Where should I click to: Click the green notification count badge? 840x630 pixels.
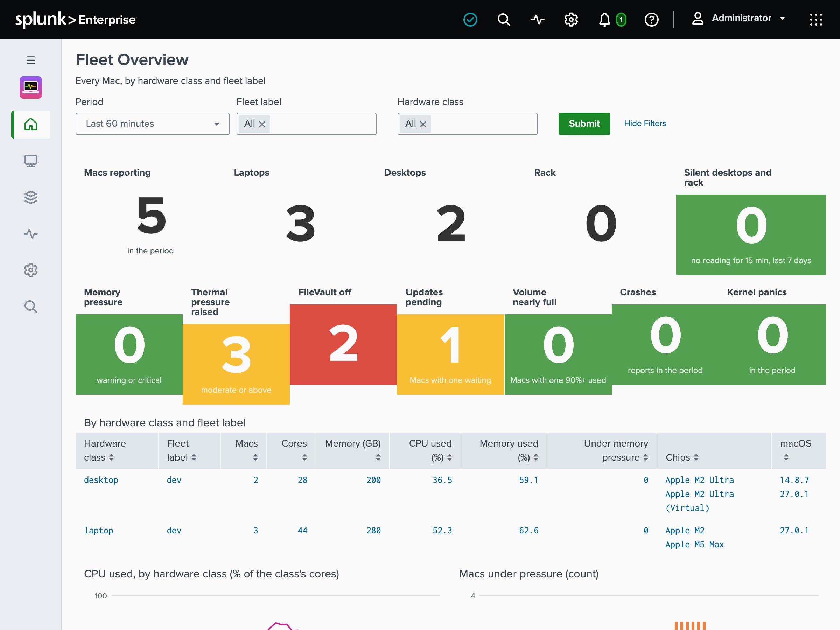coord(621,19)
